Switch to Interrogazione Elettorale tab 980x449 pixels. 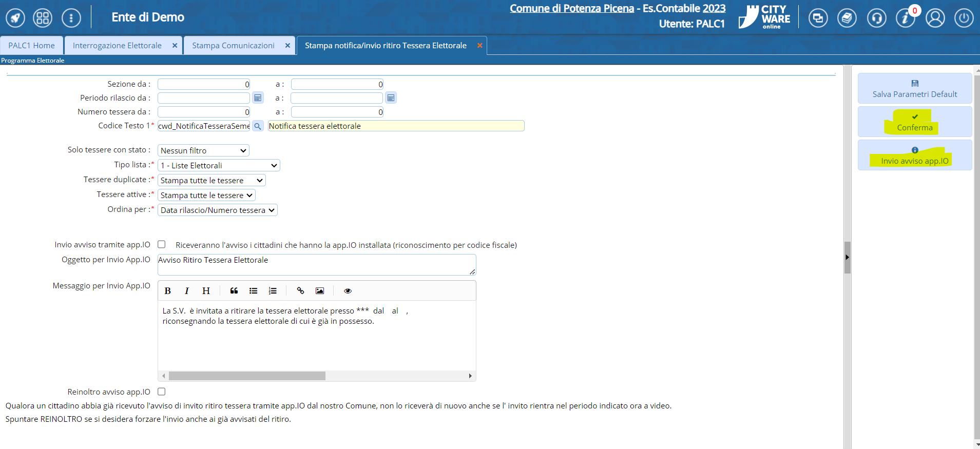[117, 46]
